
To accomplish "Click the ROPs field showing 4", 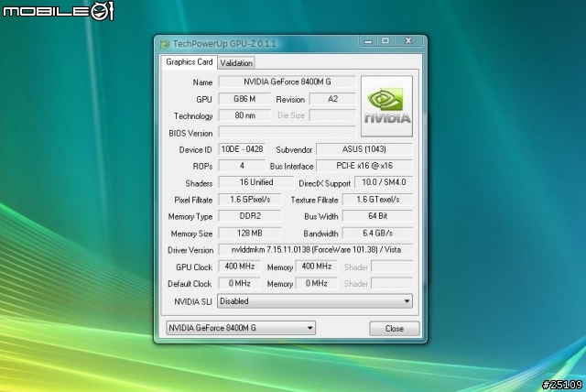I will point(242,166).
